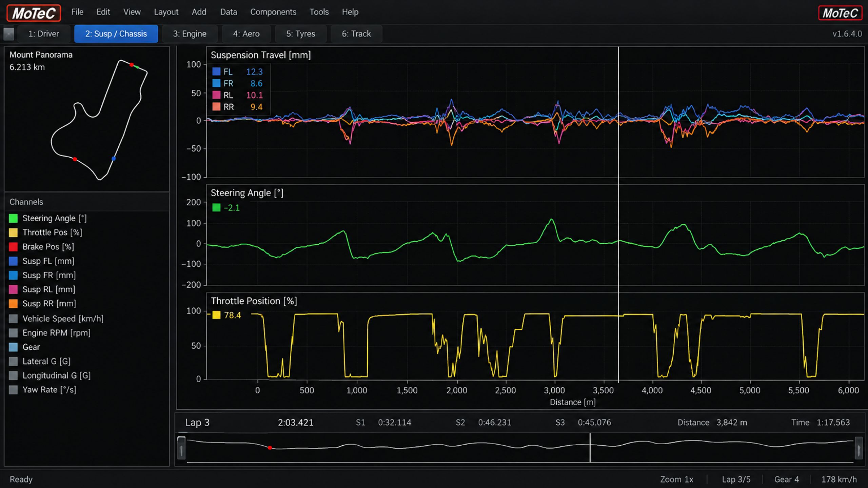Screen dimensions: 868x488
Task: Enable the Longitudinal G channel box
Action: (13, 375)
